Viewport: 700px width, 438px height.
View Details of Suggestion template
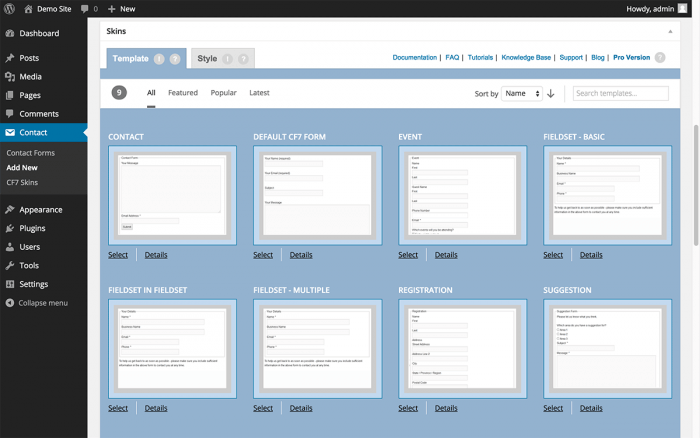point(591,408)
